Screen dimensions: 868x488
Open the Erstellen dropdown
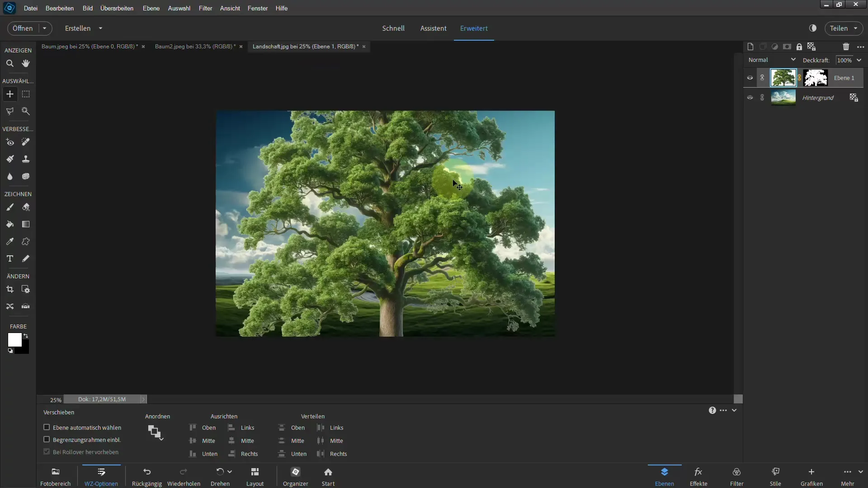[x=84, y=28]
